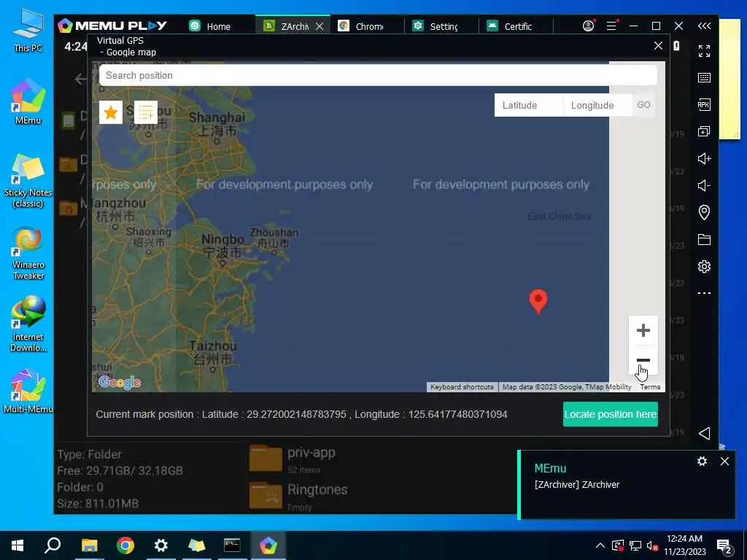The height and width of the screenshot is (560, 747).
Task: Open the Keyboard shortcuts link on map
Action: pos(462,387)
